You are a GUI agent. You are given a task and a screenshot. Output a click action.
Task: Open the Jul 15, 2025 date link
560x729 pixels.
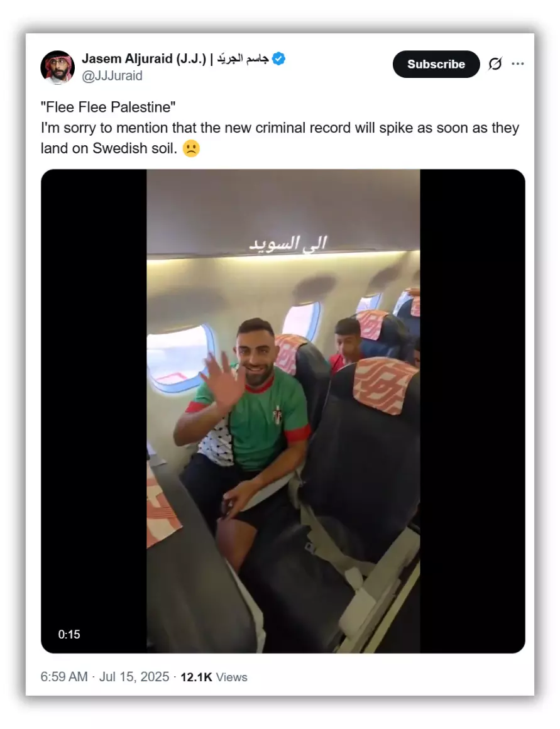click(134, 676)
